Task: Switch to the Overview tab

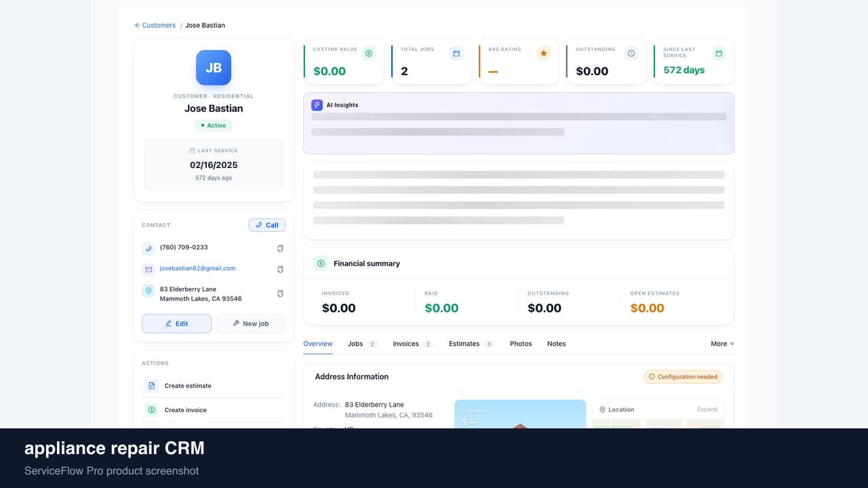Action: (x=318, y=344)
